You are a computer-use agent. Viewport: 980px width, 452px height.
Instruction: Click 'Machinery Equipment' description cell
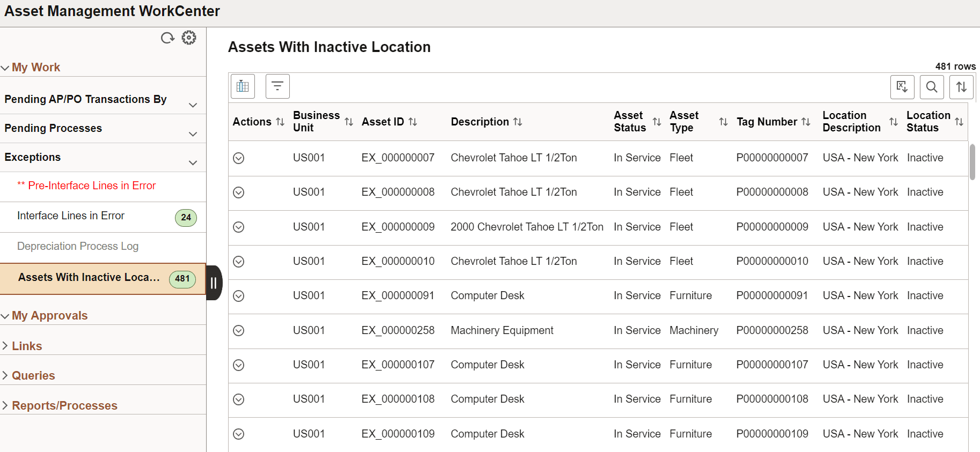[x=502, y=330]
